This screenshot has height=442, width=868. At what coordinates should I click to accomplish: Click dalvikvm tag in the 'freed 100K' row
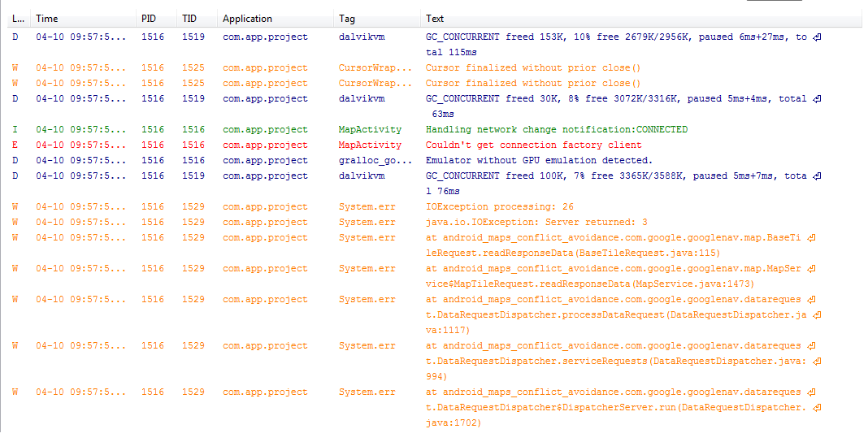(x=362, y=176)
